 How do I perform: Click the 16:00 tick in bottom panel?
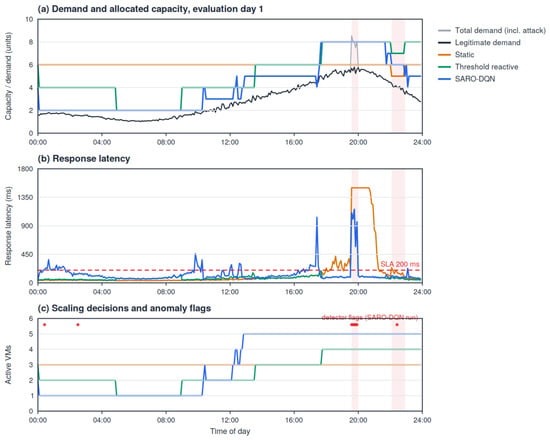pos(294,420)
